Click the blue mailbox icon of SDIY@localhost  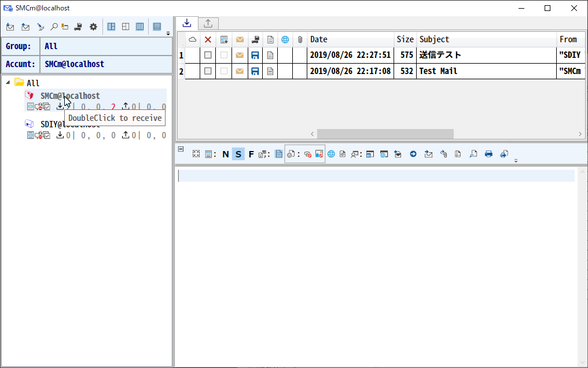tap(30, 124)
